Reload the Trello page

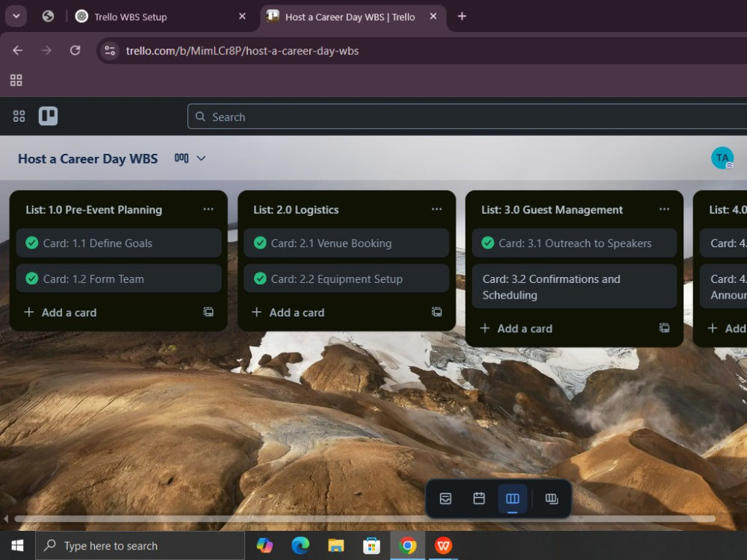(75, 51)
